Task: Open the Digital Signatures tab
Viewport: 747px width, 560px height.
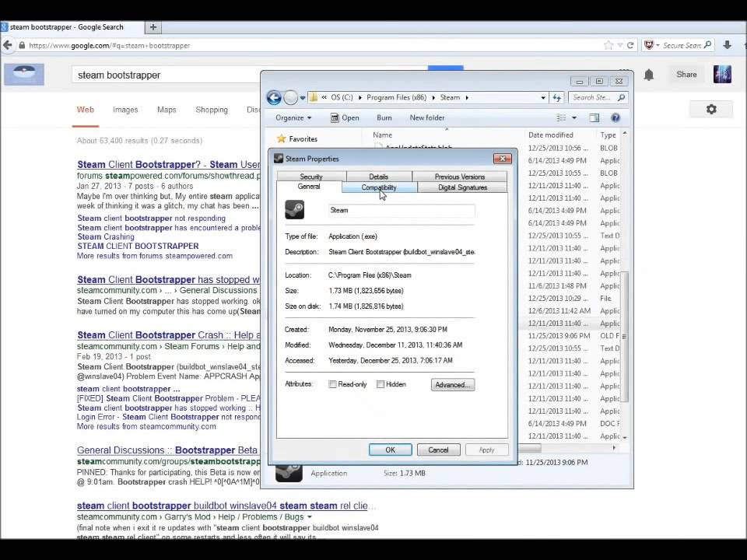Action: (x=462, y=187)
